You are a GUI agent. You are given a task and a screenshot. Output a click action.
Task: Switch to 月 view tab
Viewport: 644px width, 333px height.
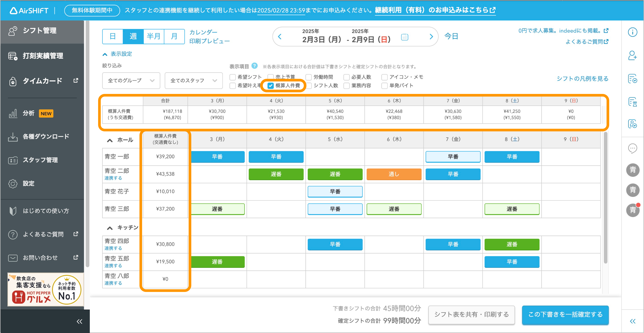tap(174, 37)
